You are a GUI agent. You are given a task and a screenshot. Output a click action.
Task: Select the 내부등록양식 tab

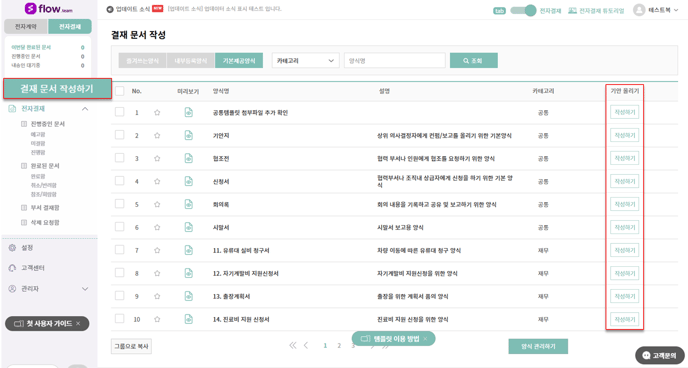[x=191, y=61]
